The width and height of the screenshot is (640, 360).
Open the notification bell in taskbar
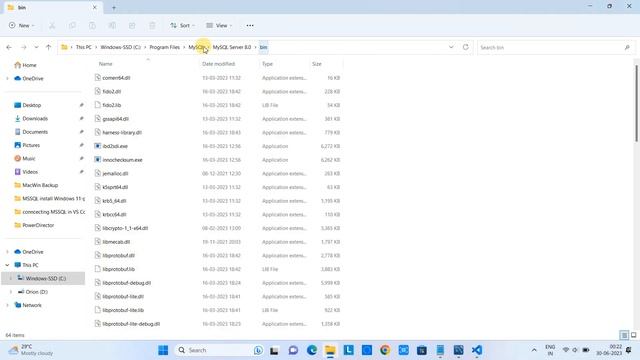629,350
